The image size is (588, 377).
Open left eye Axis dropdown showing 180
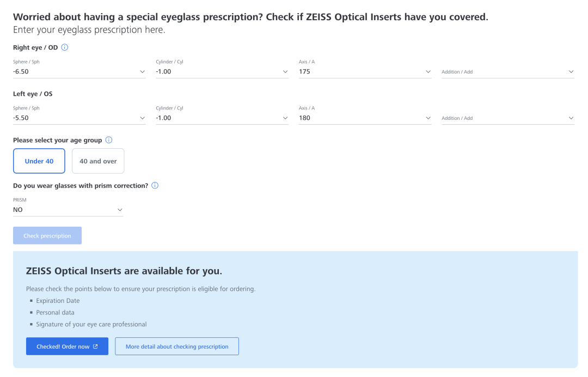[x=365, y=118]
